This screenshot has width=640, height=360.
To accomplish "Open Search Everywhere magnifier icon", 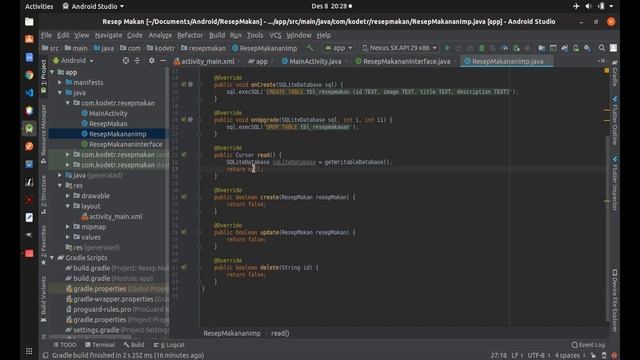I will point(602,48).
